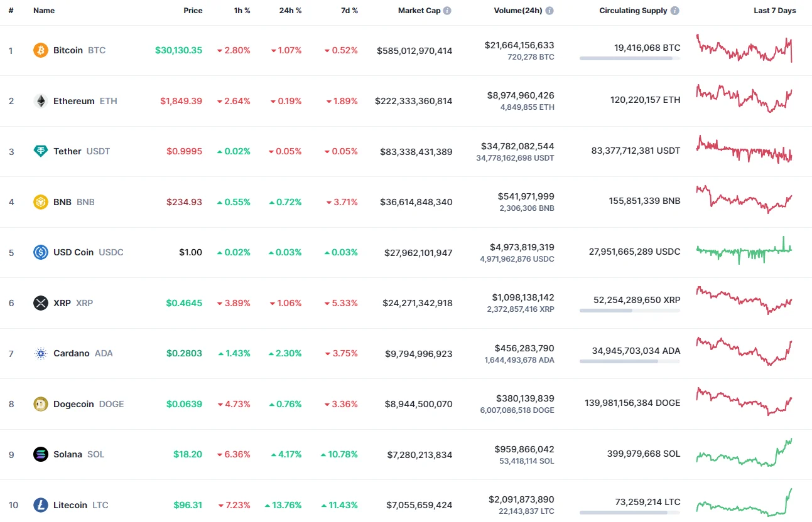Click the Ethereum diamond logo
This screenshot has height=522, width=812.
40,100
